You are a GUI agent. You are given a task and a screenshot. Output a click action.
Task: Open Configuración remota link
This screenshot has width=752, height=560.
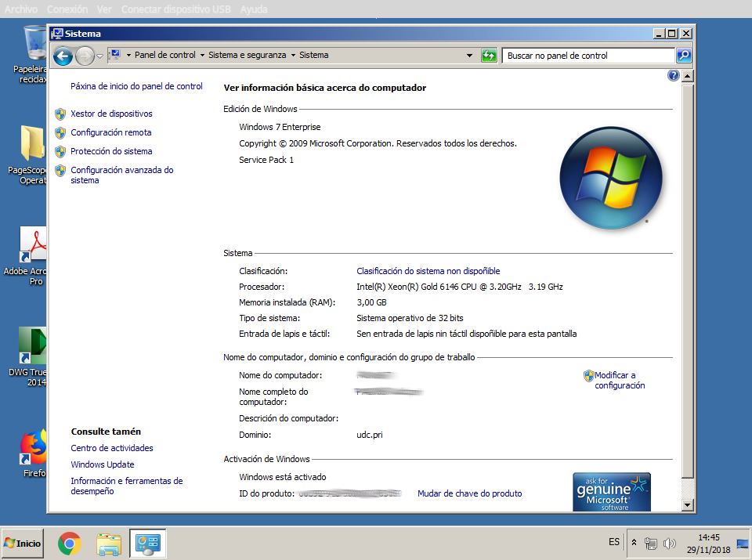110,132
